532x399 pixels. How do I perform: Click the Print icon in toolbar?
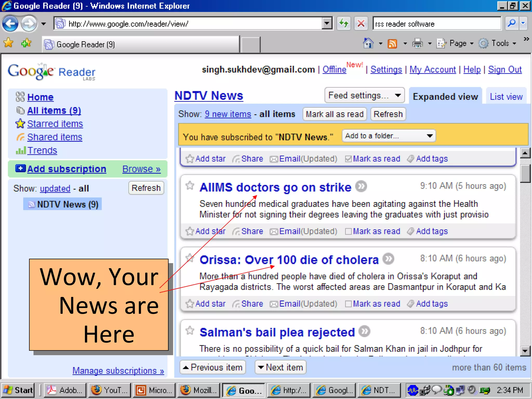(x=417, y=43)
